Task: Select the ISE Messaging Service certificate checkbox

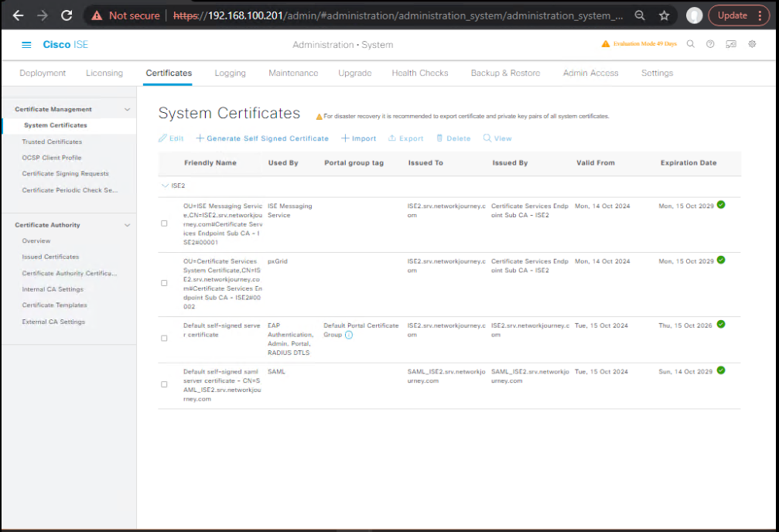Action: point(164,223)
